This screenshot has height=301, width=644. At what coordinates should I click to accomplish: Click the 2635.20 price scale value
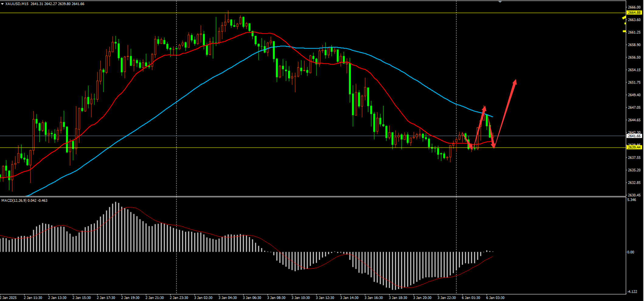coord(634,170)
